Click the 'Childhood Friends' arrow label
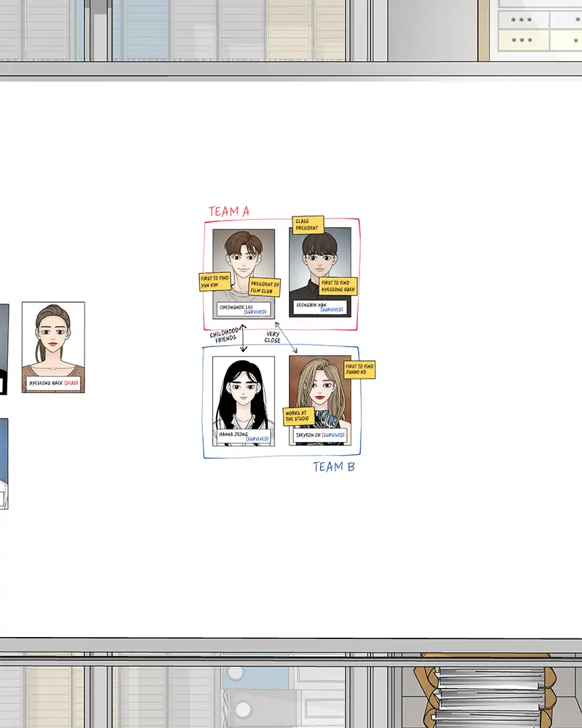The height and width of the screenshot is (728, 582). click(225, 335)
